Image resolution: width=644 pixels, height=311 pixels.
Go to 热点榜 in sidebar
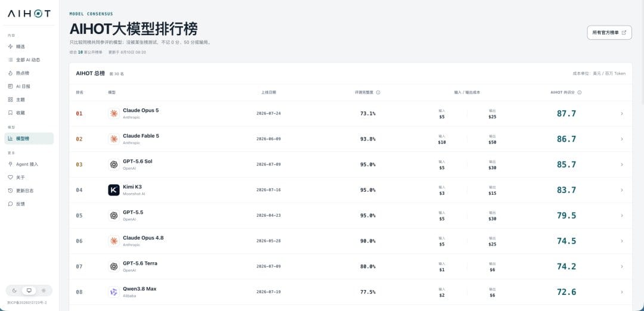(x=29, y=73)
